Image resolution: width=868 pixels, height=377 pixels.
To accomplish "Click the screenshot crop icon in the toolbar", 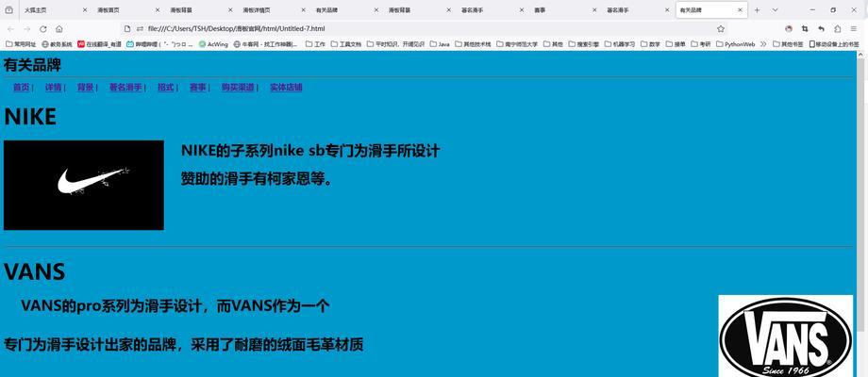I will [x=805, y=28].
